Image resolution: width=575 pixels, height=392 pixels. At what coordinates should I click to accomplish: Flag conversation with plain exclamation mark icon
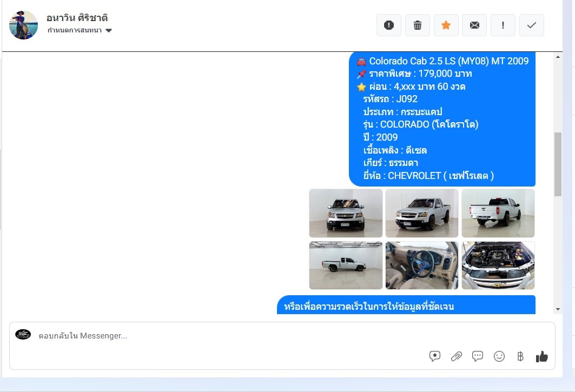coord(503,25)
